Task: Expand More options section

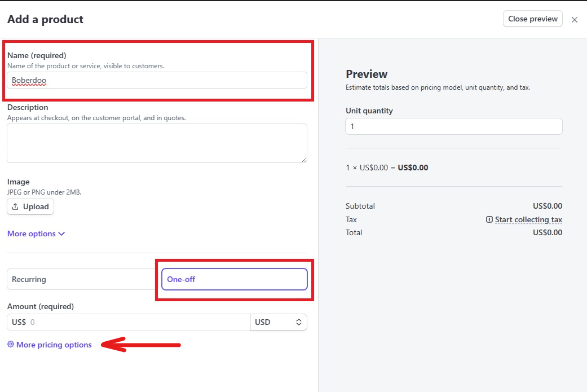Action: click(32, 234)
